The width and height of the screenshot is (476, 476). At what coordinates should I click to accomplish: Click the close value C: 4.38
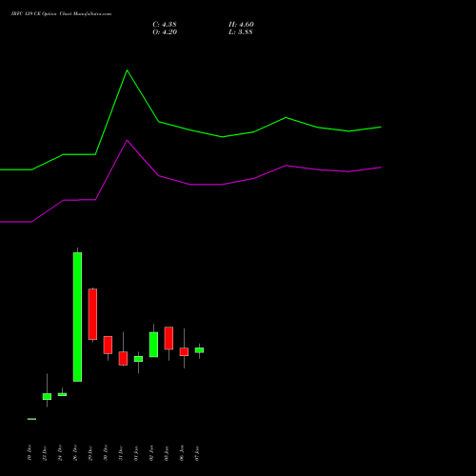pyautogui.click(x=165, y=25)
